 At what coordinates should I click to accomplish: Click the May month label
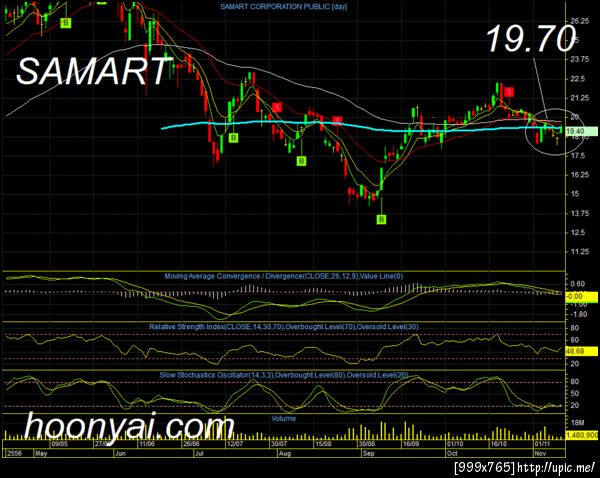coord(41,453)
